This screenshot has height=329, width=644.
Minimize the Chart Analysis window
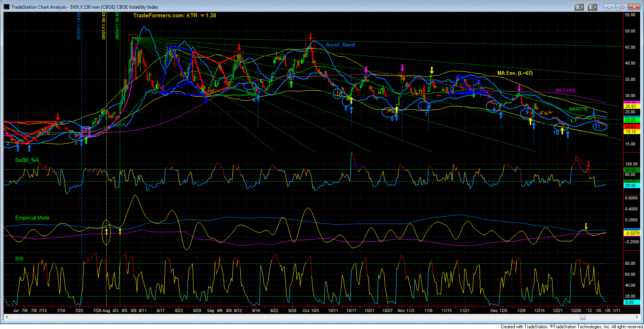click(609, 7)
